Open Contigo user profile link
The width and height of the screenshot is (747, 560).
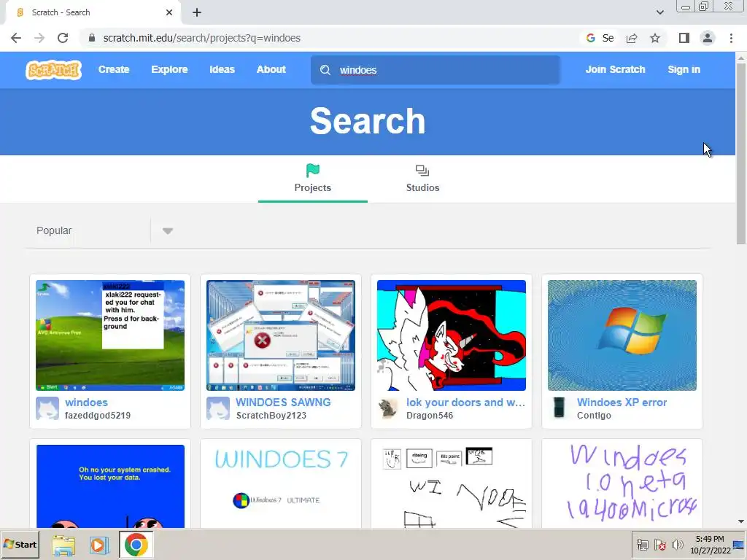[x=594, y=415]
